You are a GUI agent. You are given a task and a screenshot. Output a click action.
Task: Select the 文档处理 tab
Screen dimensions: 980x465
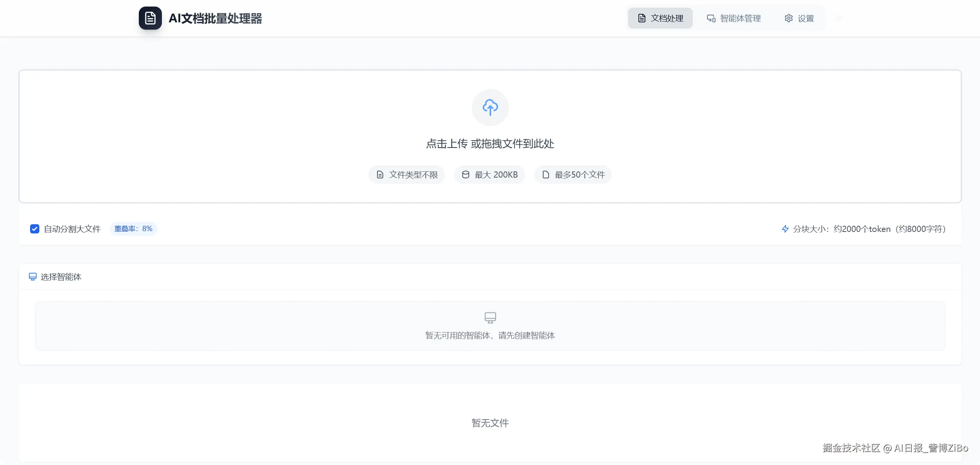(666, 18)
